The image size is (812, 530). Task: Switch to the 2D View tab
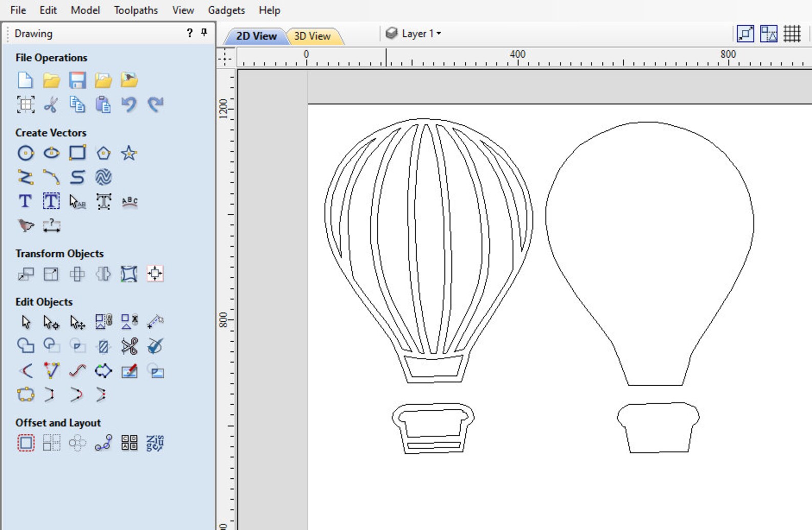256,36
